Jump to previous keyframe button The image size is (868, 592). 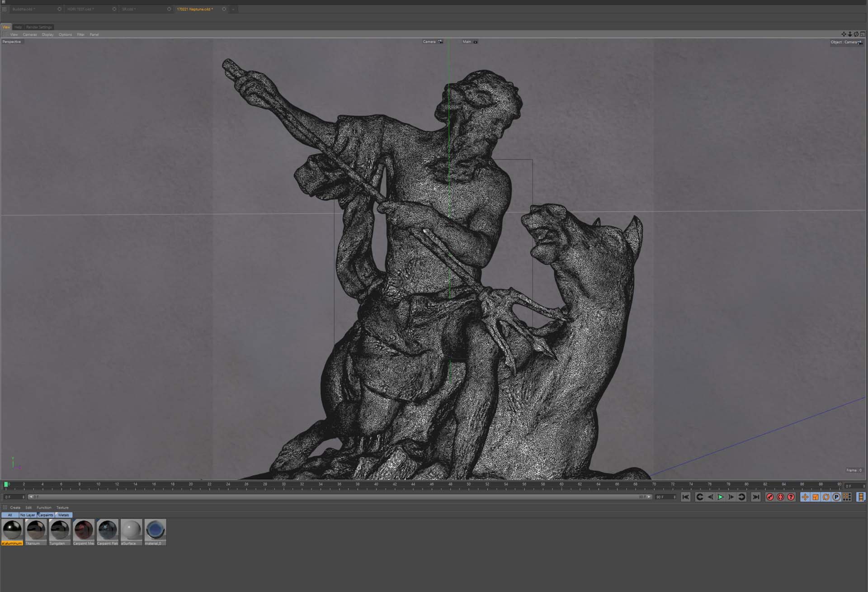click(x=699, y=497)
